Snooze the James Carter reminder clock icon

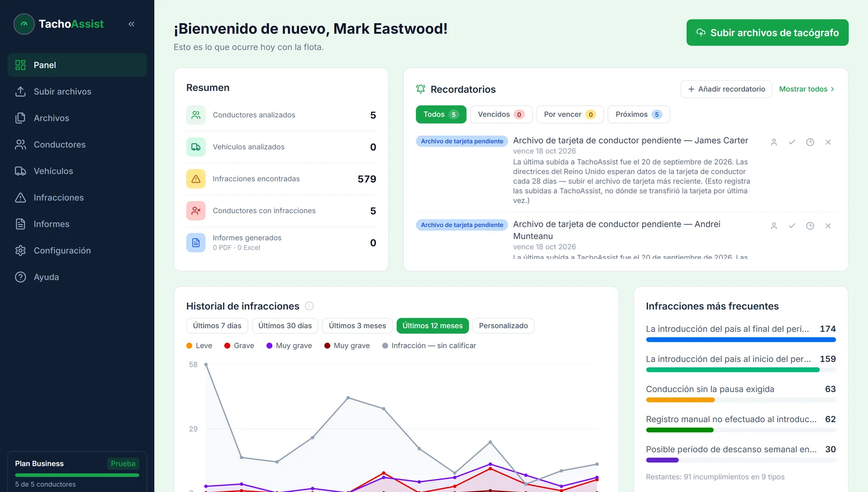point(810,142)
